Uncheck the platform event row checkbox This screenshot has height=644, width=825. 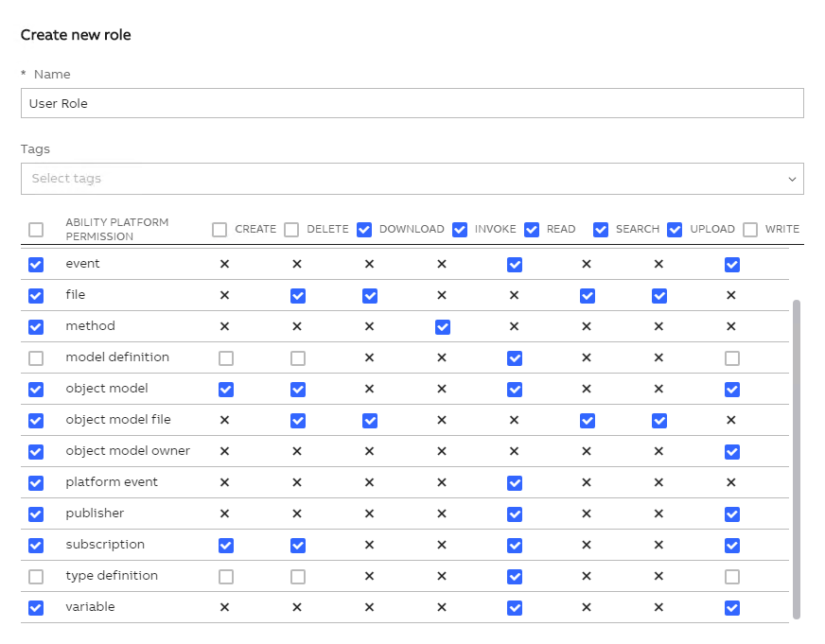(36, 483)
